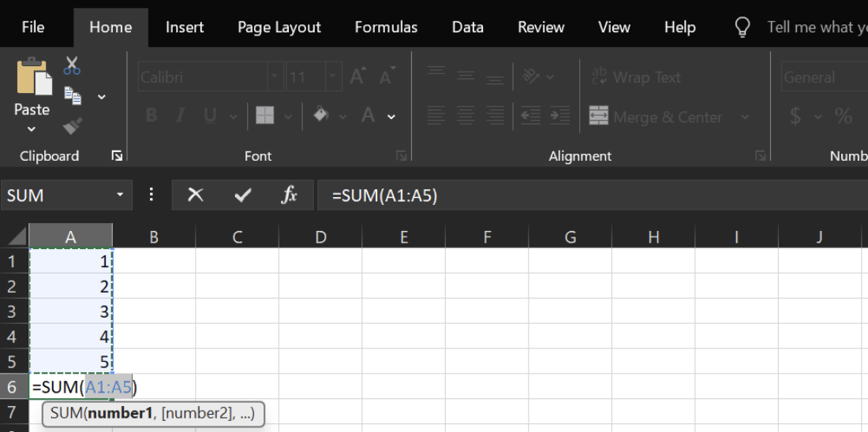Click Merge & Center button

tap(657, 117)
